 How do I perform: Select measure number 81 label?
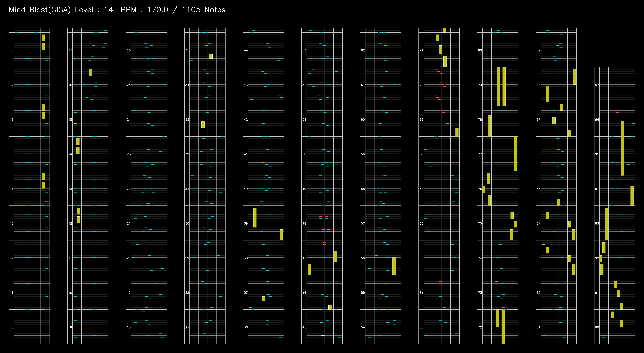pyautogui.click(x=538, y=327)
